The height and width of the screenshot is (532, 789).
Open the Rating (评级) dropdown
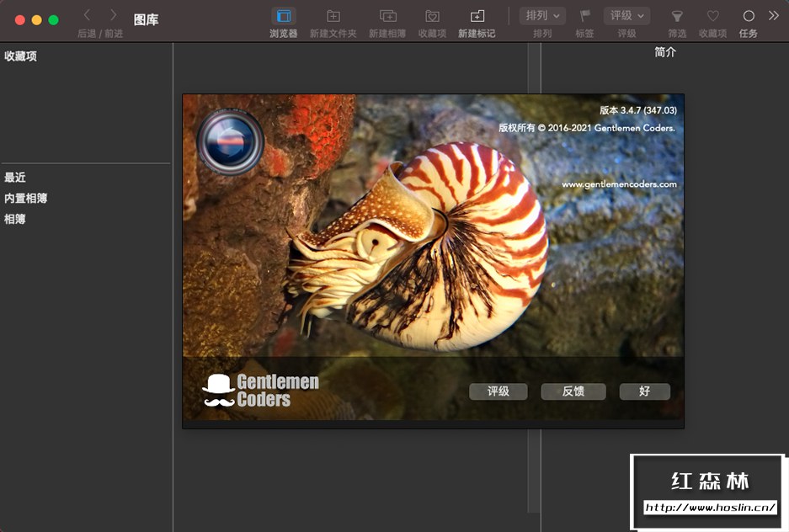(626, 16)
